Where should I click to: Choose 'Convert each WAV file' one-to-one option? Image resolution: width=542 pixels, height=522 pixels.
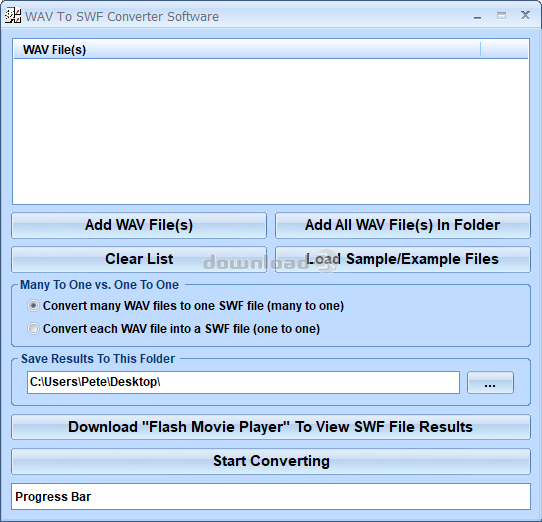33,329
